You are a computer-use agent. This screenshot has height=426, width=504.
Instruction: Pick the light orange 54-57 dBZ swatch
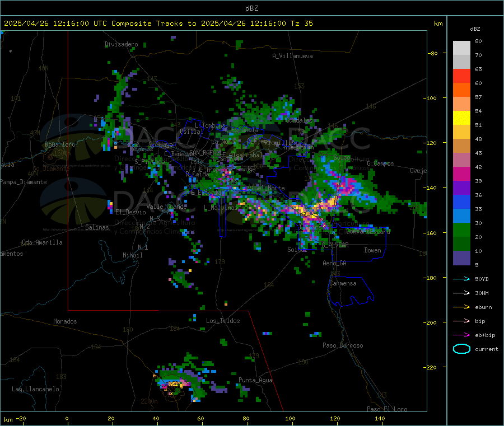pos(461,104)
